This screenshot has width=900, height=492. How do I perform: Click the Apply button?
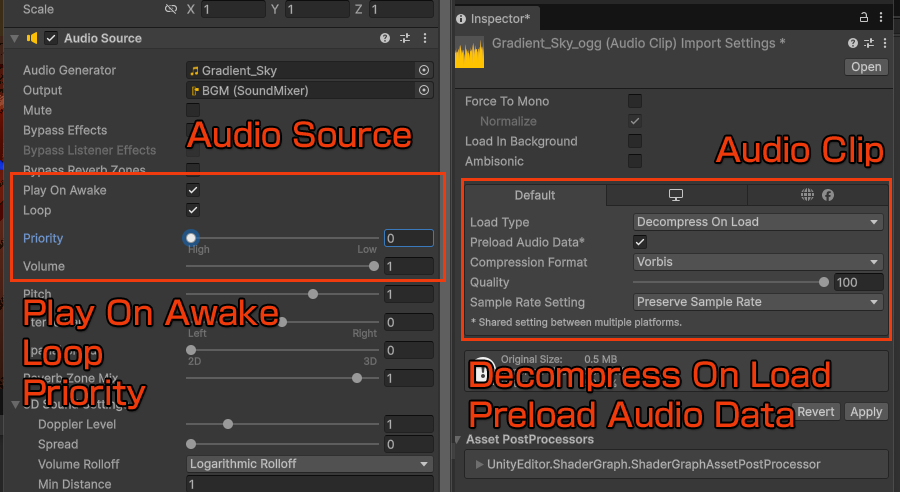click(x=866, y=412)
